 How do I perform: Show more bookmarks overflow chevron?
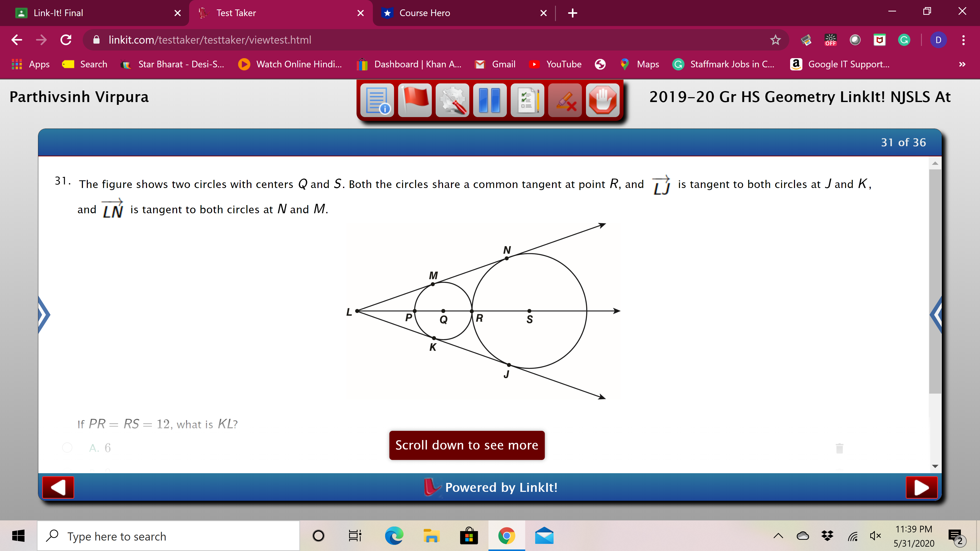click(962, 64)
